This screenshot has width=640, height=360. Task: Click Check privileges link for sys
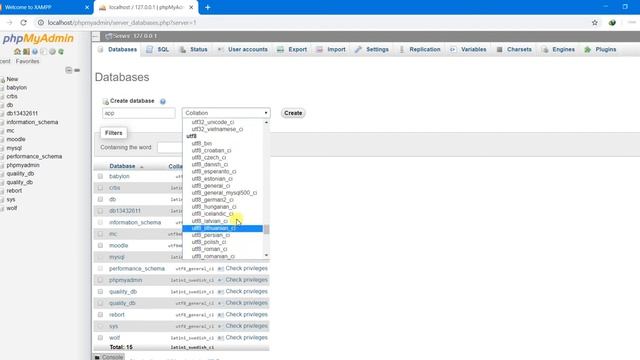click(247, 326)
